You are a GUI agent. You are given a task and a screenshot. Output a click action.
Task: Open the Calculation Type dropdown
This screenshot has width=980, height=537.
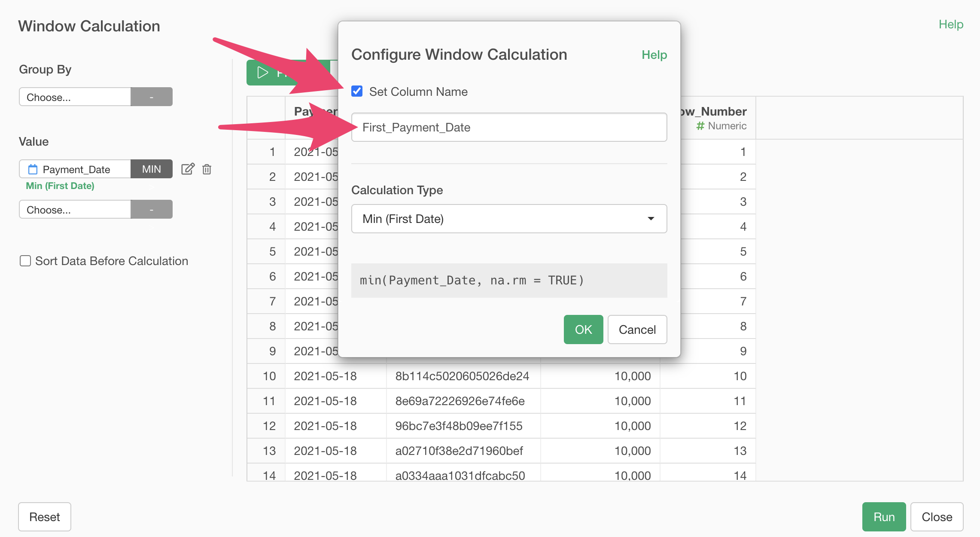point(509,219)
